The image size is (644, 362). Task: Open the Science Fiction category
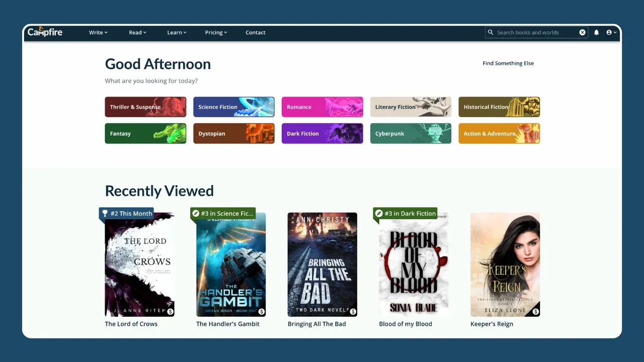click(233, 107)
